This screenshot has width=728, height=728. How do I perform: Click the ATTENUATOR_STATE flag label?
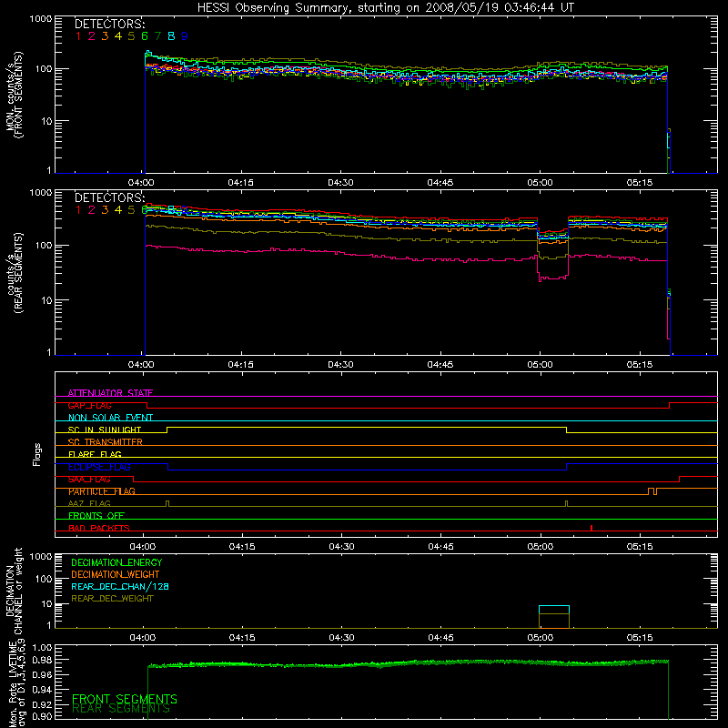(110, 393)
